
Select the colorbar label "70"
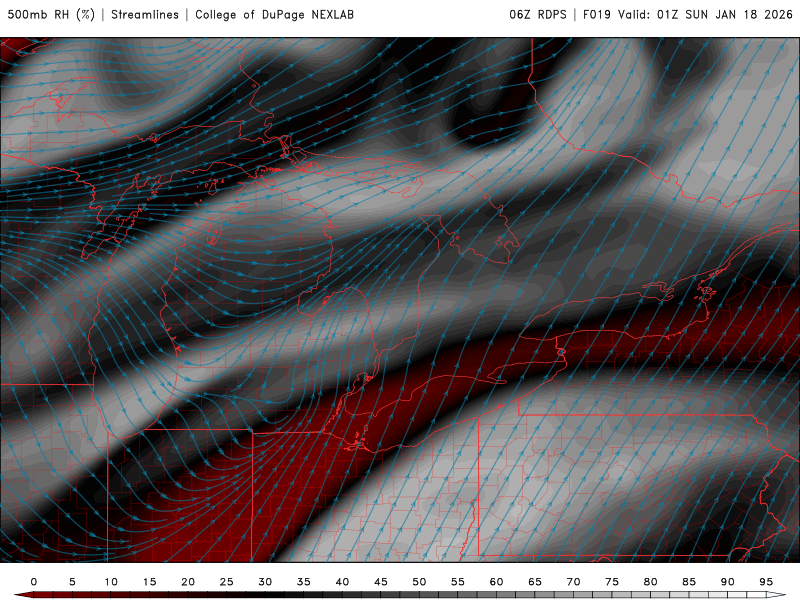pyautogui.click(x=573, y=582)
